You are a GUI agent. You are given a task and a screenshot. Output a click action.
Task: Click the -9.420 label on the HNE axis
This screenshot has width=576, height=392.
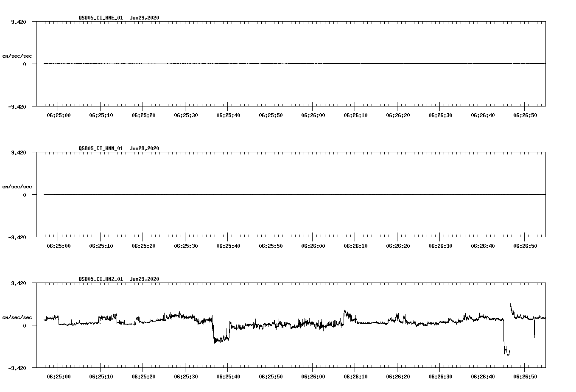17,107
